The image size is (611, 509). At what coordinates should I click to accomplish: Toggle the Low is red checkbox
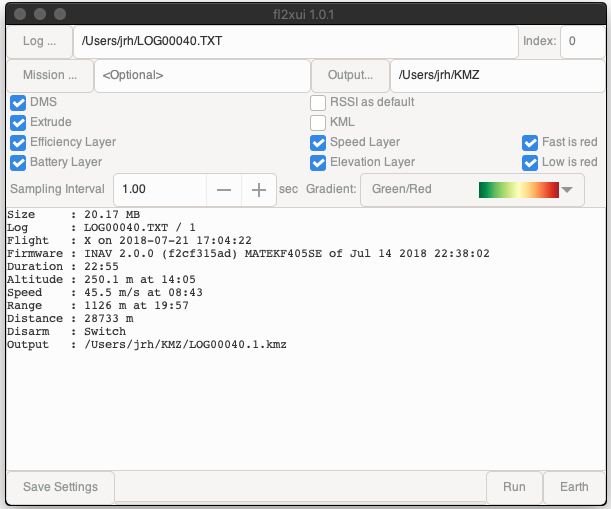pos(530,162)
